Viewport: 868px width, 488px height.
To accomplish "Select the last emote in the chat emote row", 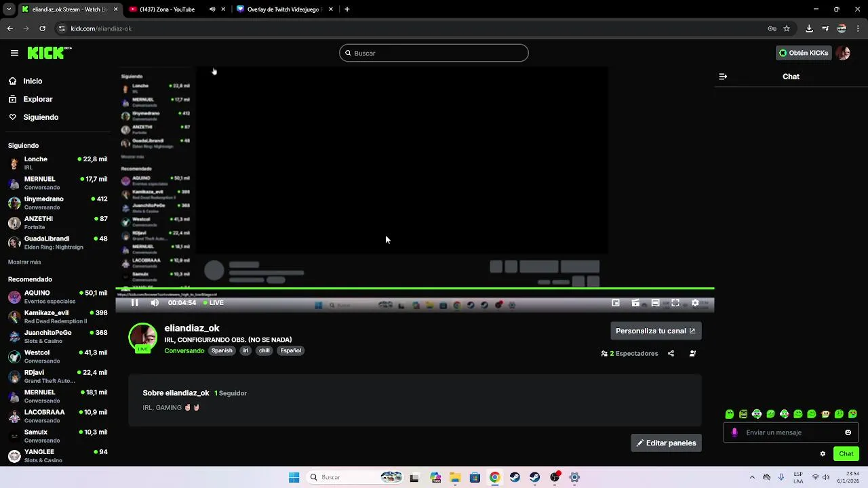I will click(852, 414).
